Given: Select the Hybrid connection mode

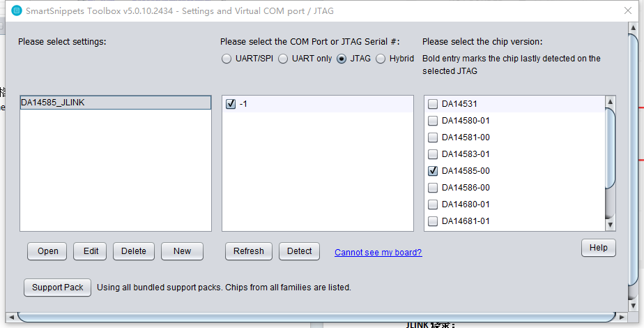Looking at the screenshot, I should (x=381, y=59).
